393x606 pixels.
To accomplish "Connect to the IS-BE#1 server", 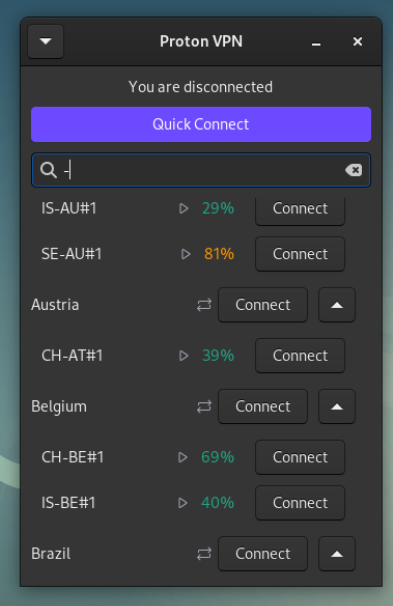I will 300,503.
